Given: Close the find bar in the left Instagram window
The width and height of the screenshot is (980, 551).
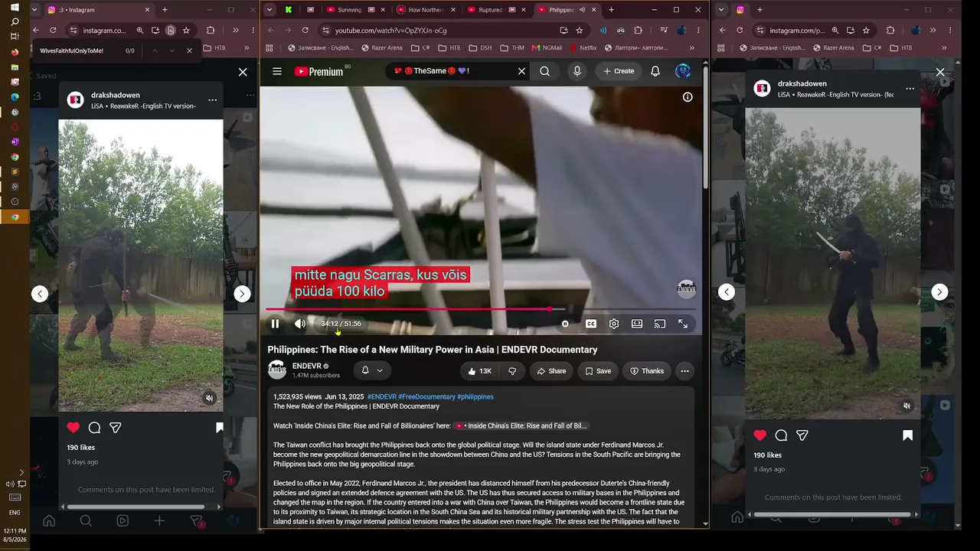Looking at the screenshot, I should (189, 51).
